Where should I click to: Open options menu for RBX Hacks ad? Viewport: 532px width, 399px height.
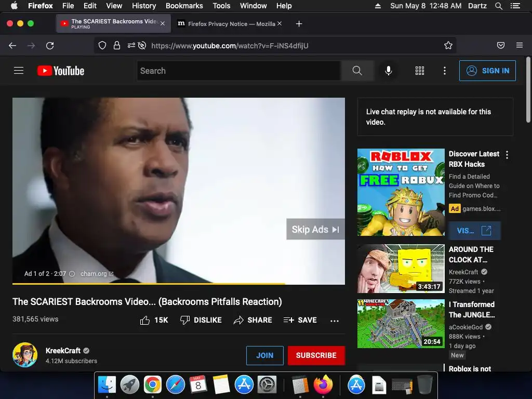click(x=507, y=155)
